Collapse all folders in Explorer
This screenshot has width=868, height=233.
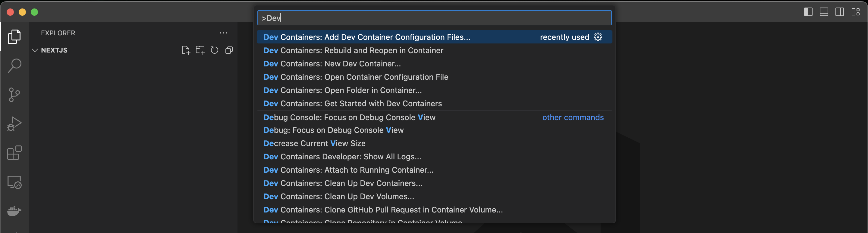(x=229, y=50)
